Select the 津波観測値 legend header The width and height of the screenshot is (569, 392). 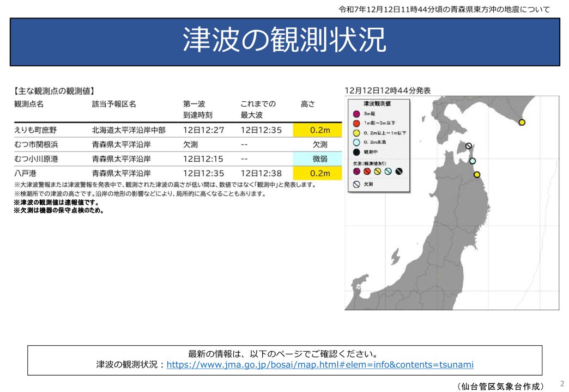click(x=377, y=103)
